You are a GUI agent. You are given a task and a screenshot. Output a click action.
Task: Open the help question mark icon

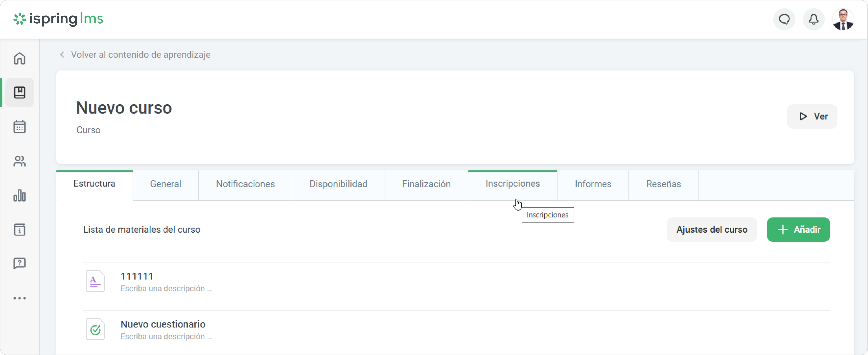(x=20, y=263)
